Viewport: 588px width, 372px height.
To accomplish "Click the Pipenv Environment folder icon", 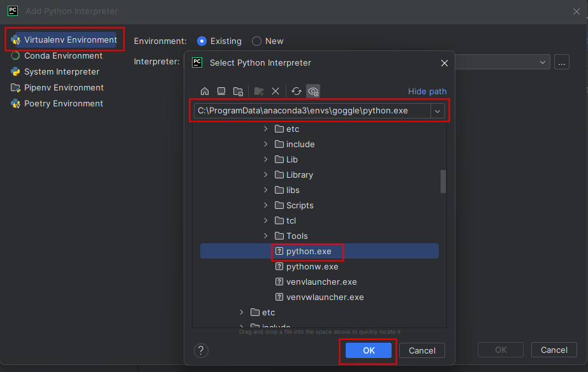I will coord(15,88).
